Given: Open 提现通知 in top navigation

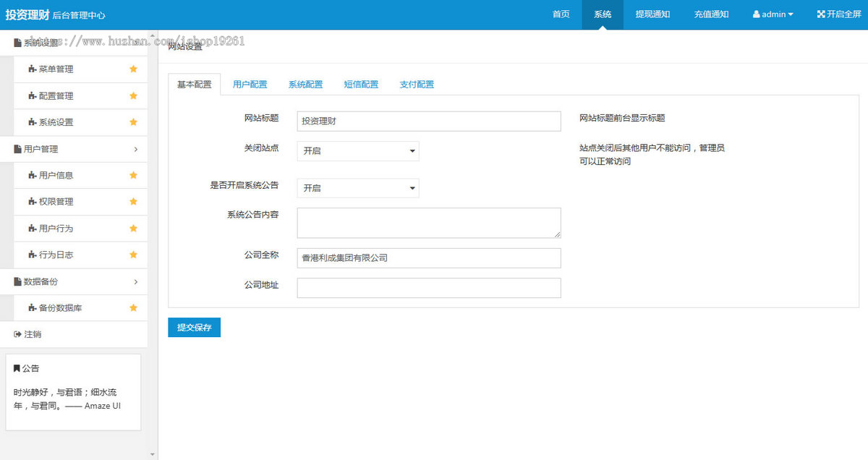Looking at the screenshot, I should [x=652, y=14].
